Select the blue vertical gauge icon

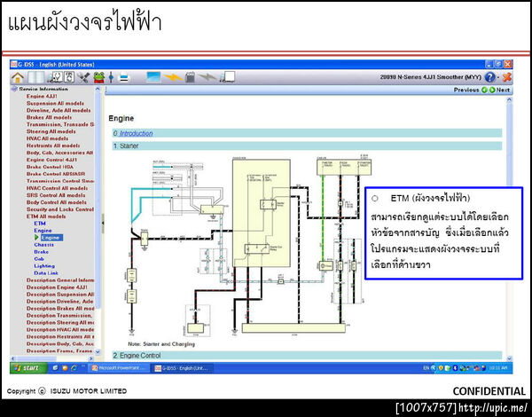click(111, 77)
